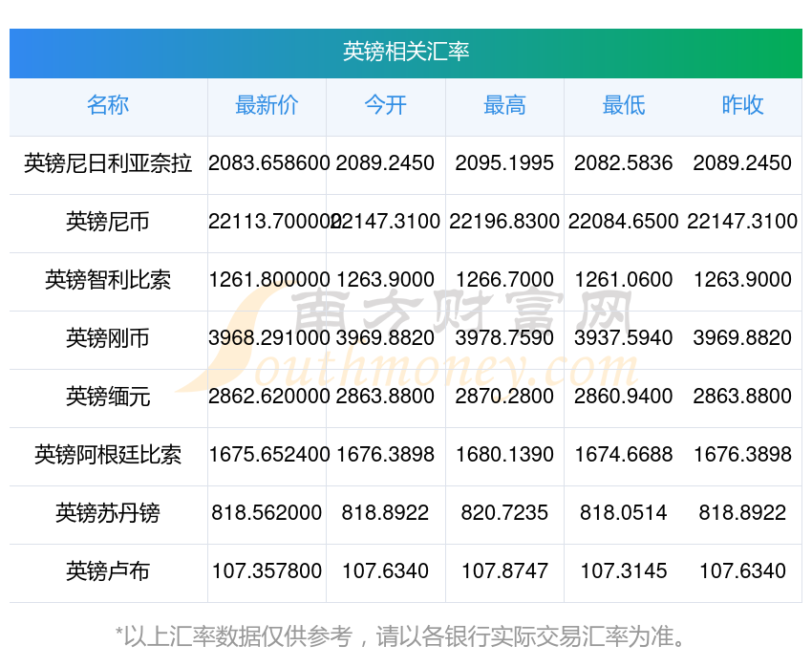Select latest price 1261.800000
Image resolution: width=812 pixels, height=667 pixels.
[x=268, y=280]
